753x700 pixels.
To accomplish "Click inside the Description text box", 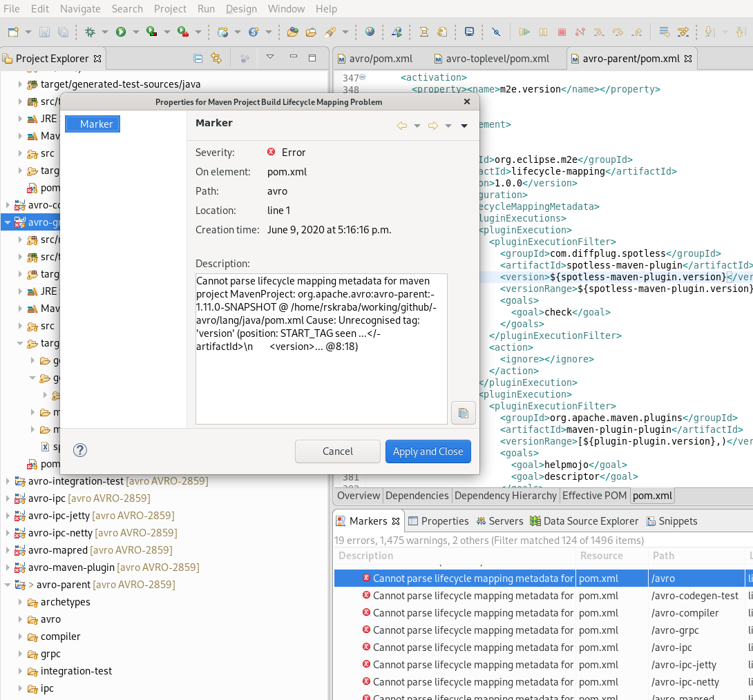I will pos(321,349).
